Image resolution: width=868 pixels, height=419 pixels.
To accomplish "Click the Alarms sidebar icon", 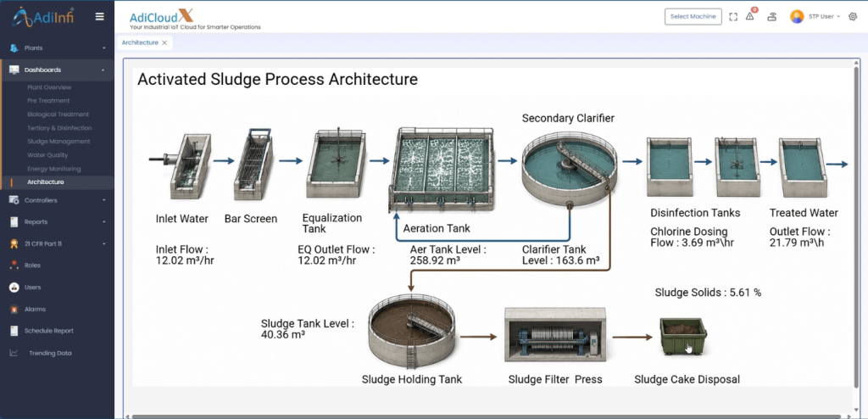I will point(14,309).
